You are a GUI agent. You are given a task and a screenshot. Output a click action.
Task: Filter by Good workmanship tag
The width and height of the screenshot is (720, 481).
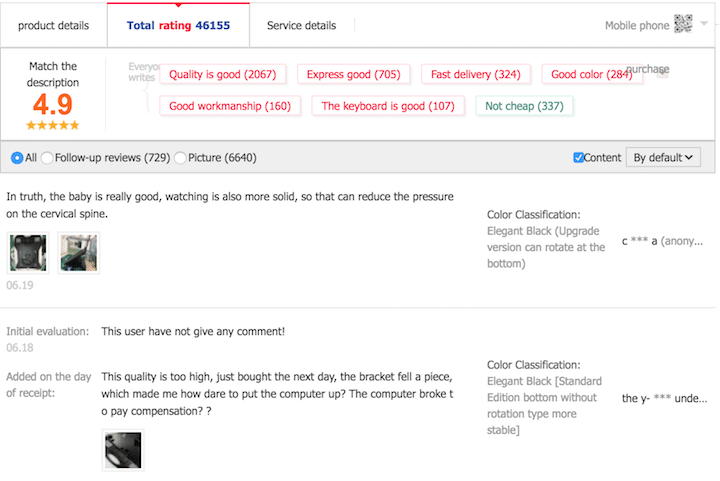(x=230, y=106)
